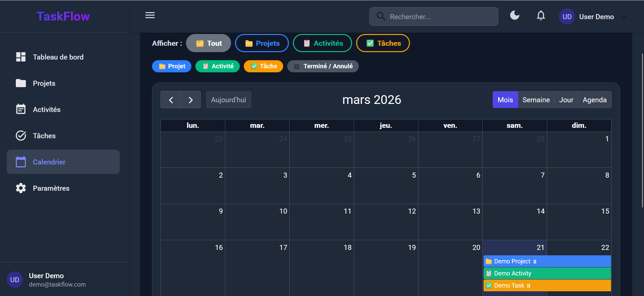The image size is (644, 296).
Task: Toggle dark mode with the moon icon
Action: pos(515,15)
